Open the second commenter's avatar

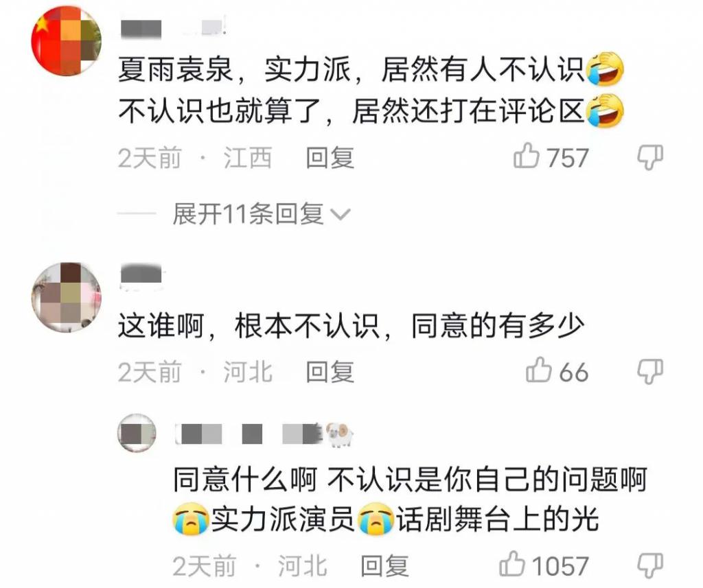tap(67, 298)
